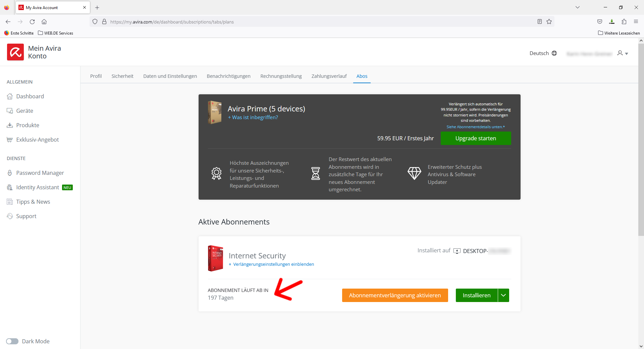Open Tipps & News newspaper icon
The image size is (644, 349).
[10, 202]
